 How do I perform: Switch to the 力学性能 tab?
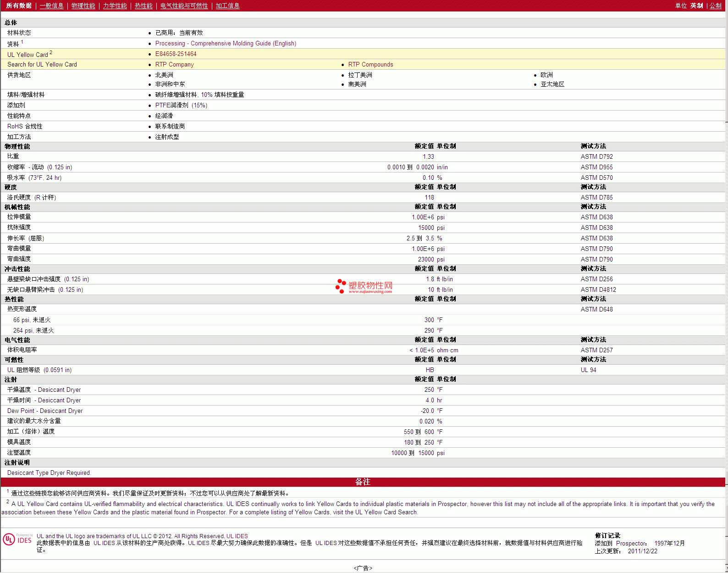pos(115,6)
